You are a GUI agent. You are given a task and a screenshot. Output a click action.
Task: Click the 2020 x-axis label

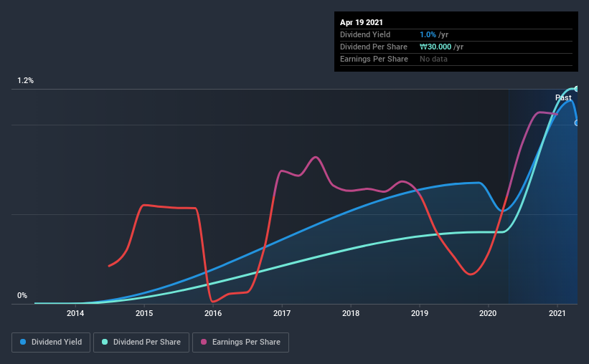pos(488,313)
